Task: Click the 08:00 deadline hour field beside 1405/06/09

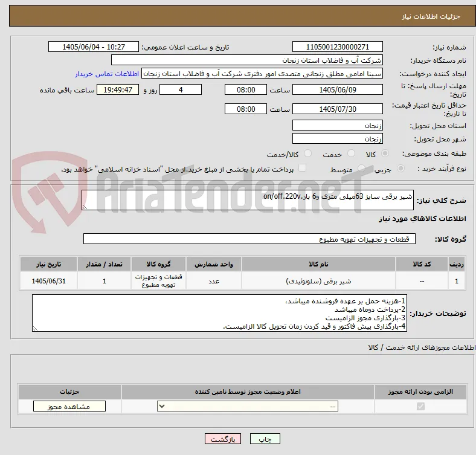Action: pos(246,89)
